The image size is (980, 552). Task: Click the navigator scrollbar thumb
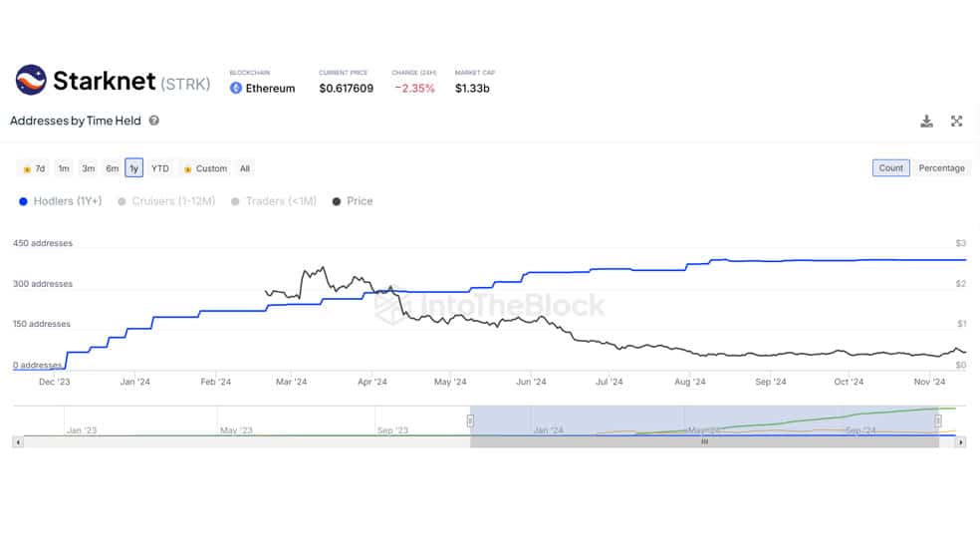[704, 442]
